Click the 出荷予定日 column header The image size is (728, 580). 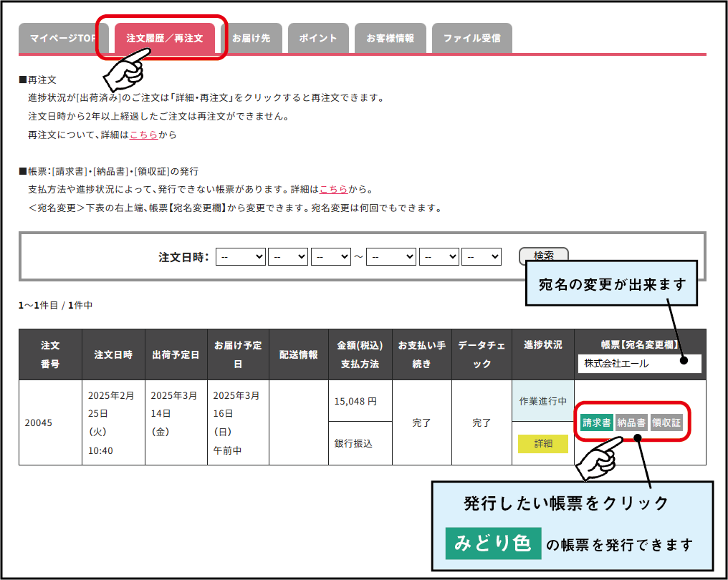point(176,355)
